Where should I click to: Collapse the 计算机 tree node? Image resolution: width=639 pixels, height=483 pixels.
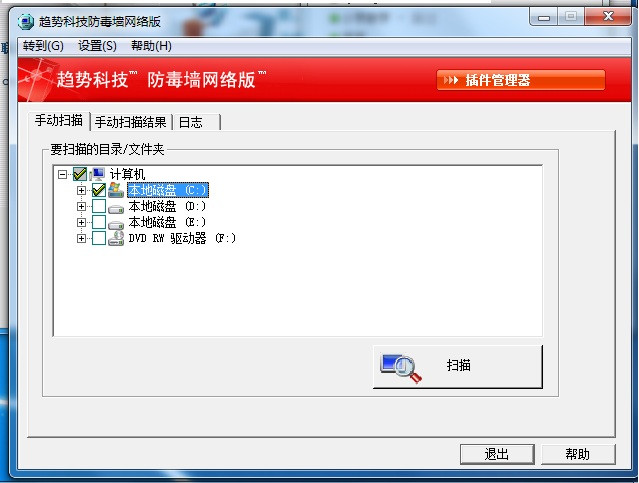(62, 175)
